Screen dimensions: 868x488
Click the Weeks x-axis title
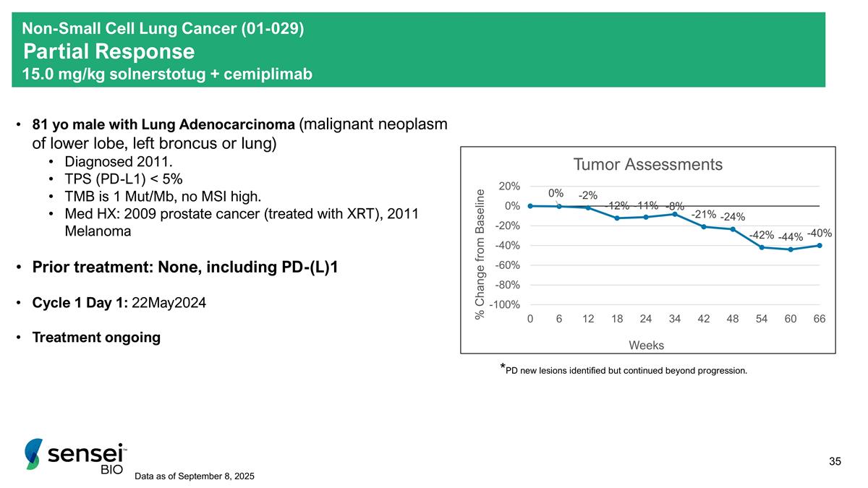(646, 345)
